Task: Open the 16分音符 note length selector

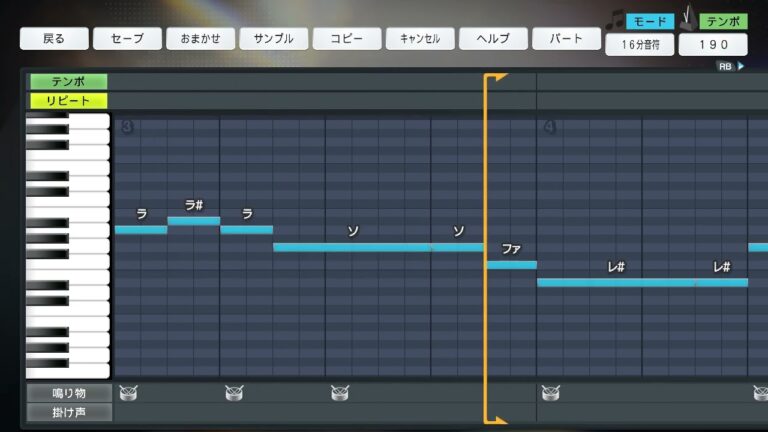Action: tap(638, 45)
